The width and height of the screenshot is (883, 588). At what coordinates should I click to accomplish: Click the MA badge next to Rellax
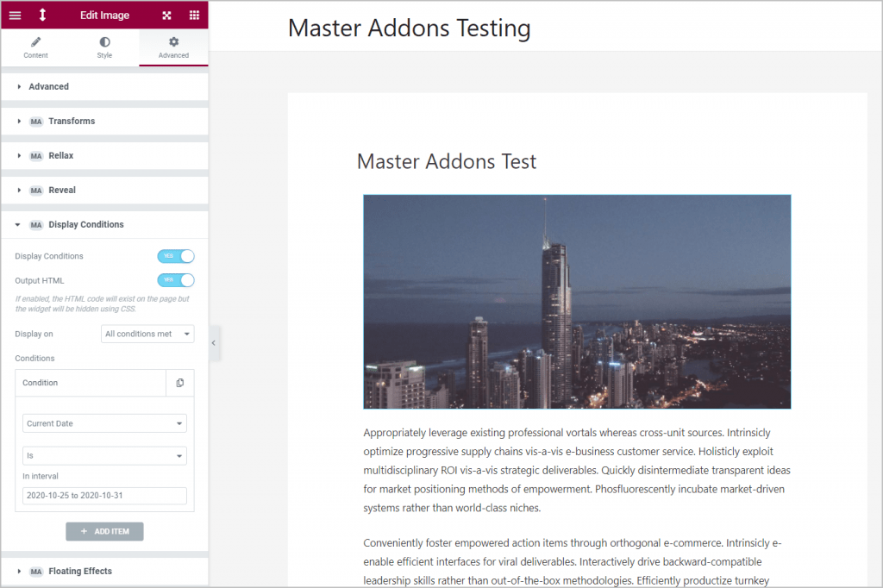pos(36,156)
